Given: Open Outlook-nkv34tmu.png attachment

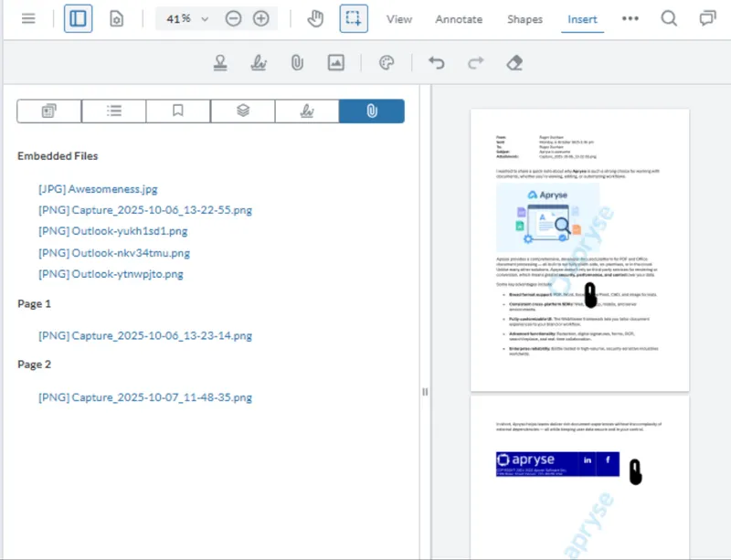Looking at the screenshot, I should coord(114,253).
